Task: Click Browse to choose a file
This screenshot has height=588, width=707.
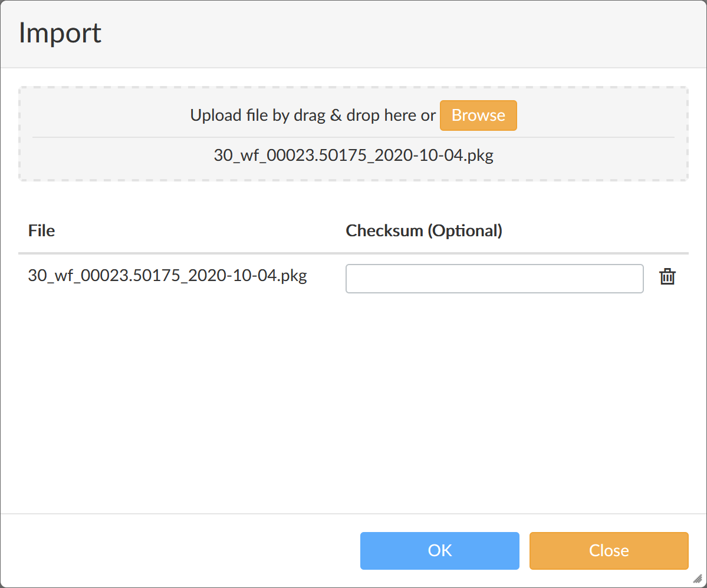Action: click(x=478, y=115)
